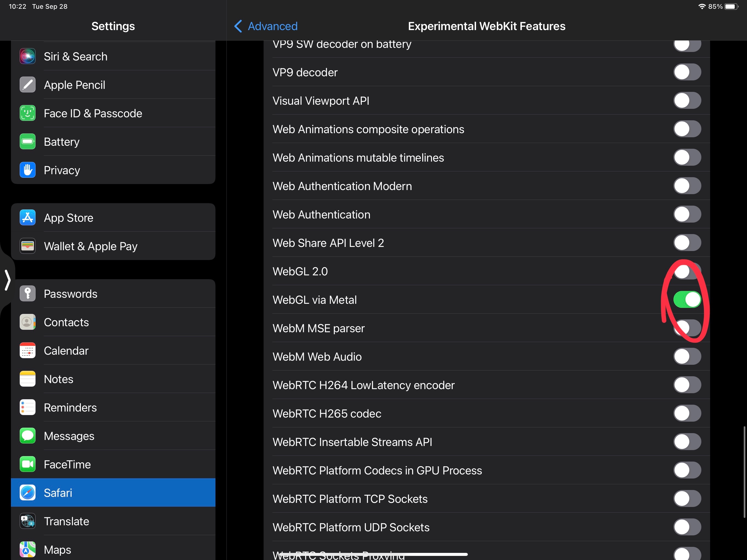Viewport: 747px width, 560px height.
Task: Open App Store settings
Action: pyautogui.click(x=113, y=217)
